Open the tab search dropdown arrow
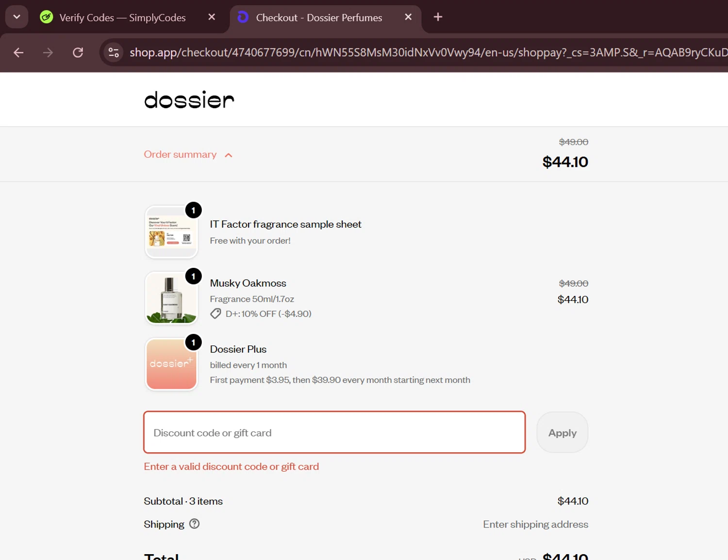The height and width of the screenshot is (560, 728). pos(17,17)
